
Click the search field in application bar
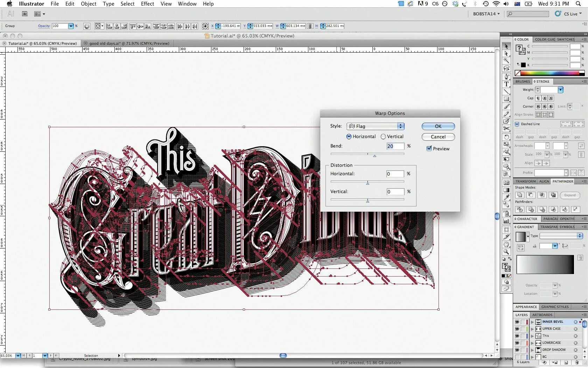tap(528, 14)
